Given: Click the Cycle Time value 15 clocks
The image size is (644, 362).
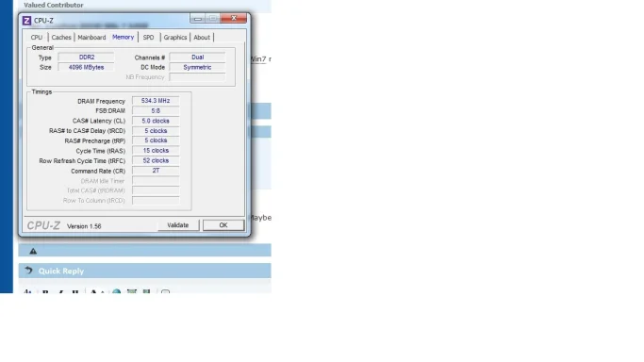Looking at the screenshot, I should (x=156, y=151).
